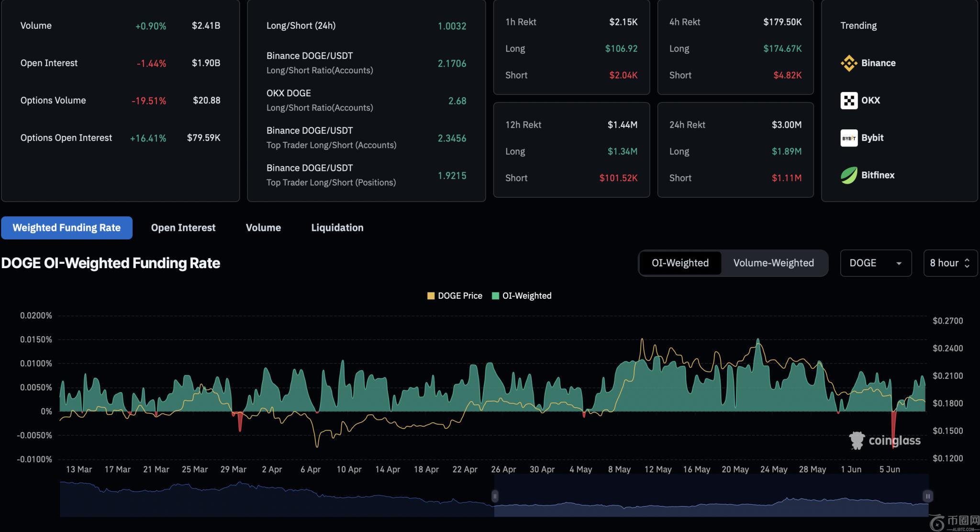Switch to the Open Interest tab
The image size is (980, 532).
pos(183,228)
